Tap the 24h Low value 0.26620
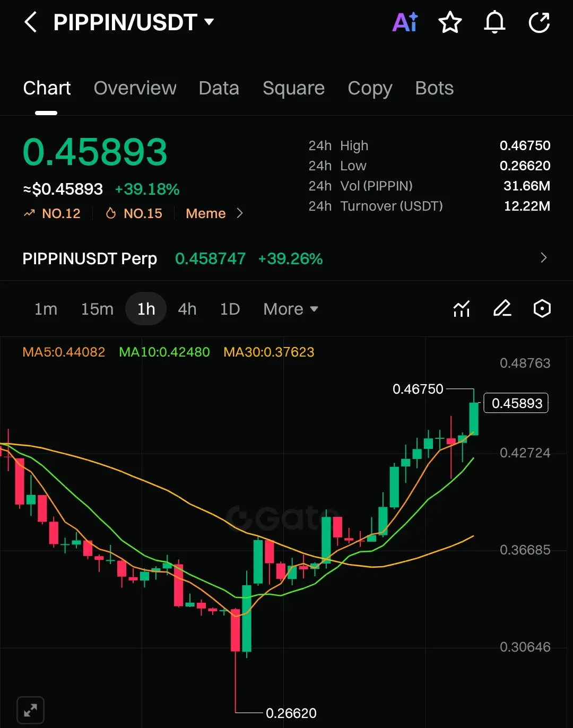 [x=525, y=166]
